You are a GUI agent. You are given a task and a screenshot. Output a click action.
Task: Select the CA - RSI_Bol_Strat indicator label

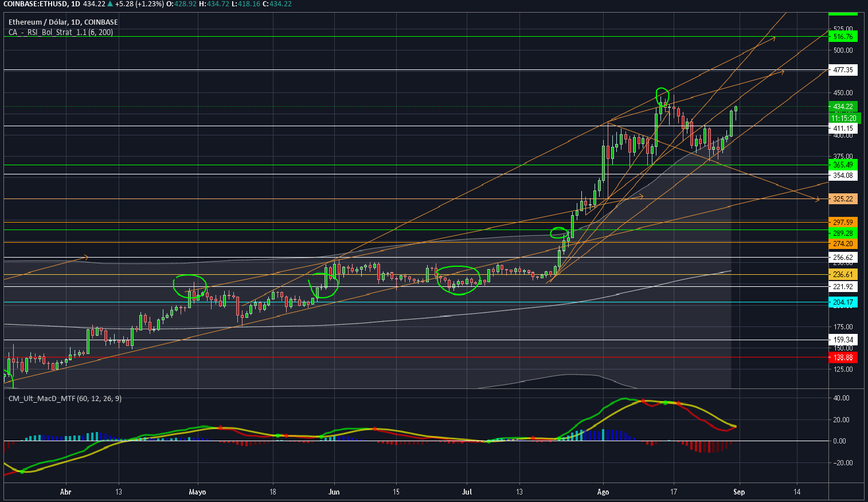60,32
